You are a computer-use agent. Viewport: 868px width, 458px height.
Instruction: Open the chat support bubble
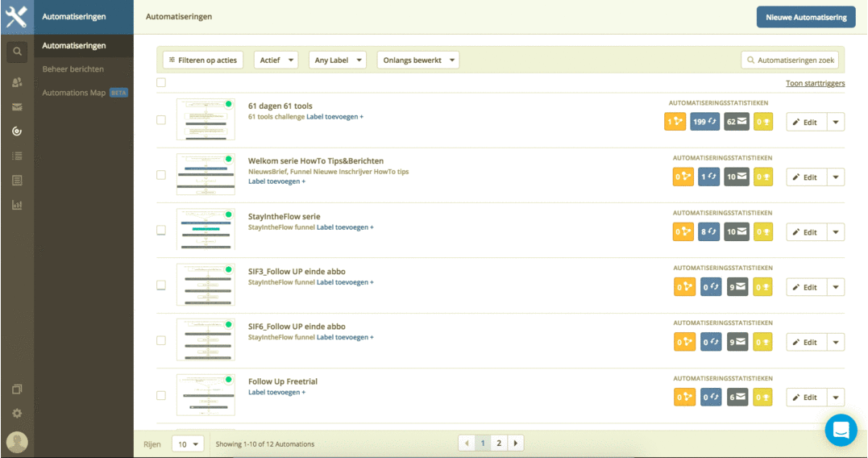[841, 430]
